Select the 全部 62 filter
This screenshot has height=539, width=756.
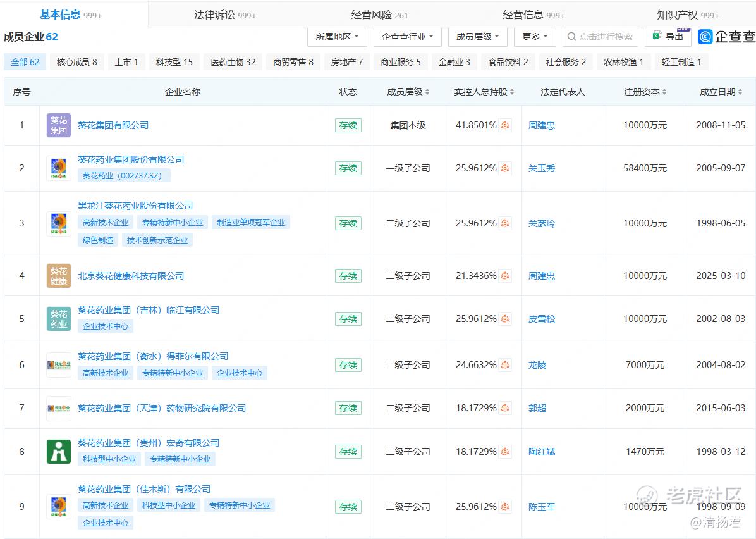click(x=25, y=62)
